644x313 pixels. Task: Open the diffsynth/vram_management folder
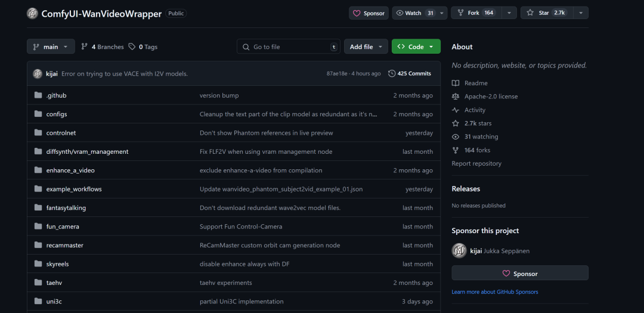point(87,151)
